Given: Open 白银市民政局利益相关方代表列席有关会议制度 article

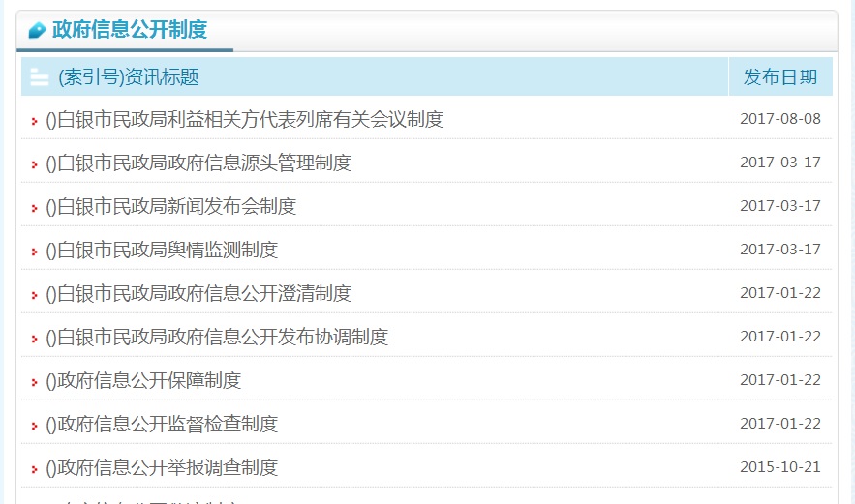Looking at the screenshot, I should coord(244,120).
